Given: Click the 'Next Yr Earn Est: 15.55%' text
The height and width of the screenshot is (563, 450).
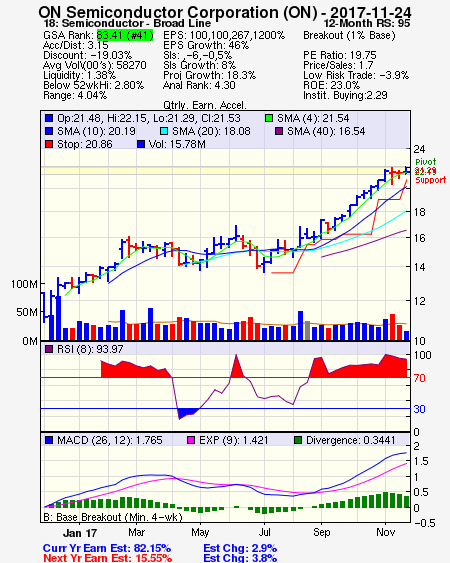Looking at the screenshot, I should [x=107, y=558].
